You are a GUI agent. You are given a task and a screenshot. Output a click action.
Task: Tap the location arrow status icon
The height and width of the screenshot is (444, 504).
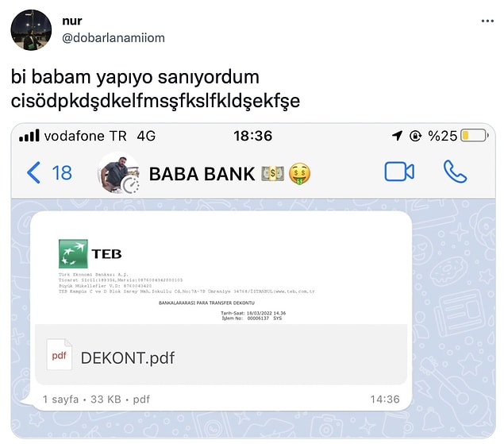398,136
